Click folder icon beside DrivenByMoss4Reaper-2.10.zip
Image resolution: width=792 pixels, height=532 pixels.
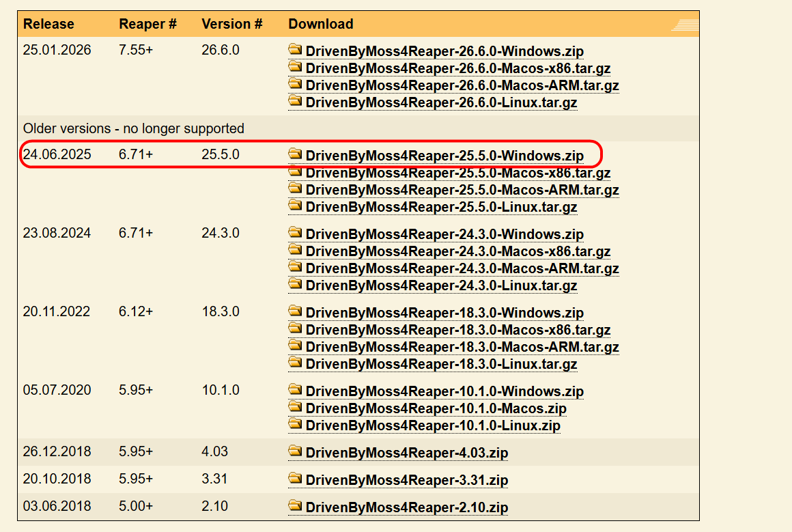pyautogui.click(x=295, y=506)
